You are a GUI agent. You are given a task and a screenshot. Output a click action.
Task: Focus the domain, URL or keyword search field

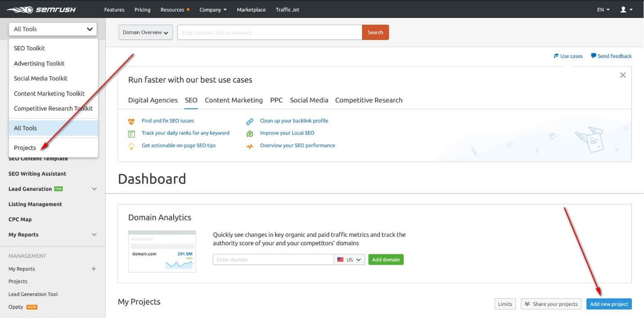(x=270, y=32)
